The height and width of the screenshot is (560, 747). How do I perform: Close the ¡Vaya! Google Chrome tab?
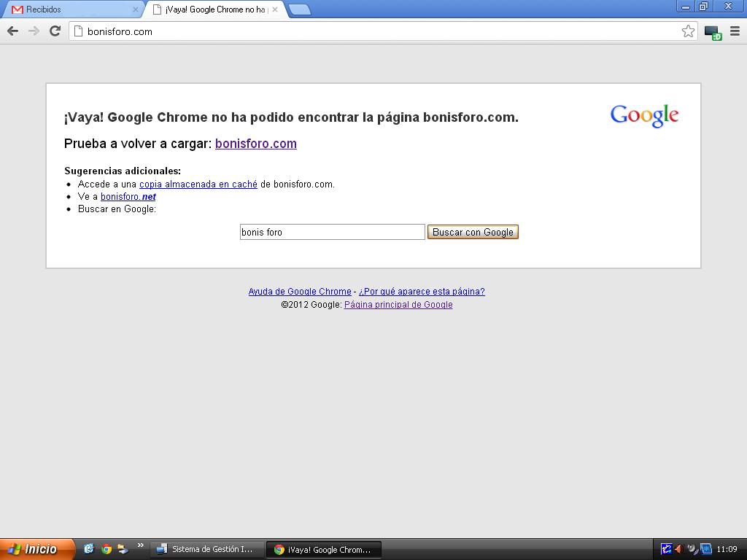coord(275,9)
